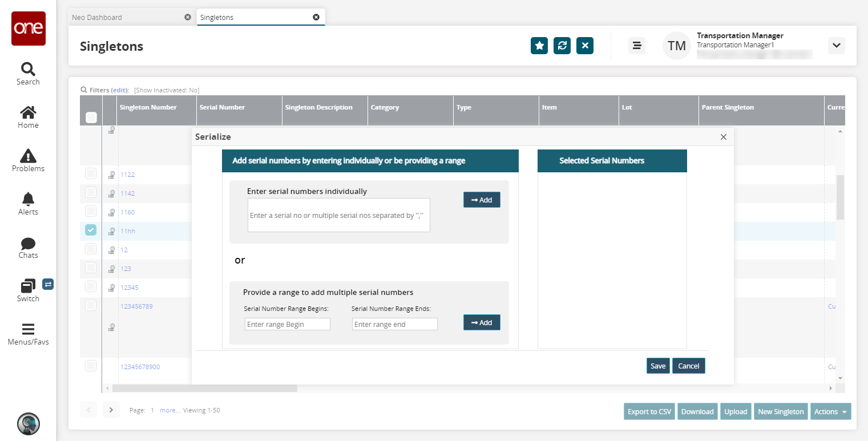Screen dimensions: 868x441
Task: Cancel the Serialize dialog
Action: coord(689,366)
